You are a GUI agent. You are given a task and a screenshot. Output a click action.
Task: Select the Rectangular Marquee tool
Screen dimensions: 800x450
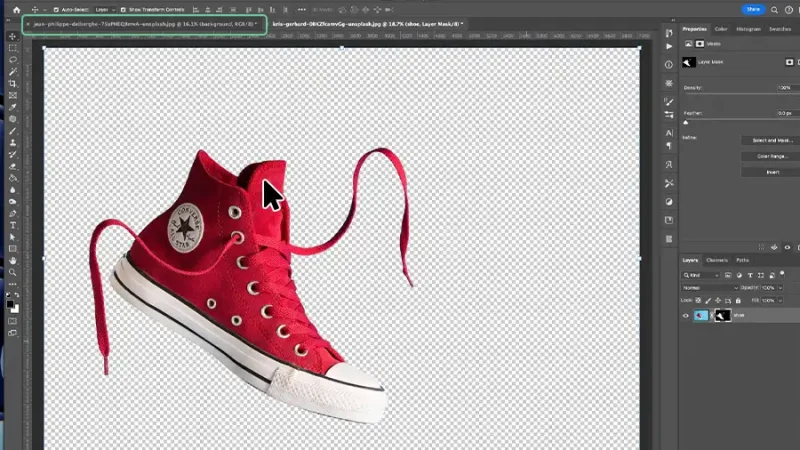point(12,48)
